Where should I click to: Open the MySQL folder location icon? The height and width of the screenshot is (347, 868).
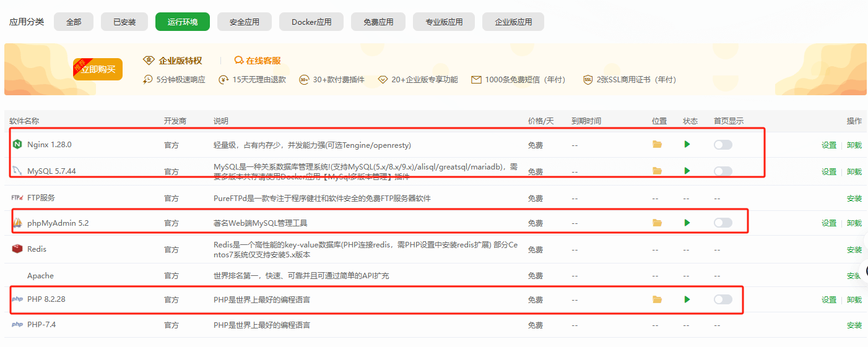pyautogui.click(x=657, y=171)
